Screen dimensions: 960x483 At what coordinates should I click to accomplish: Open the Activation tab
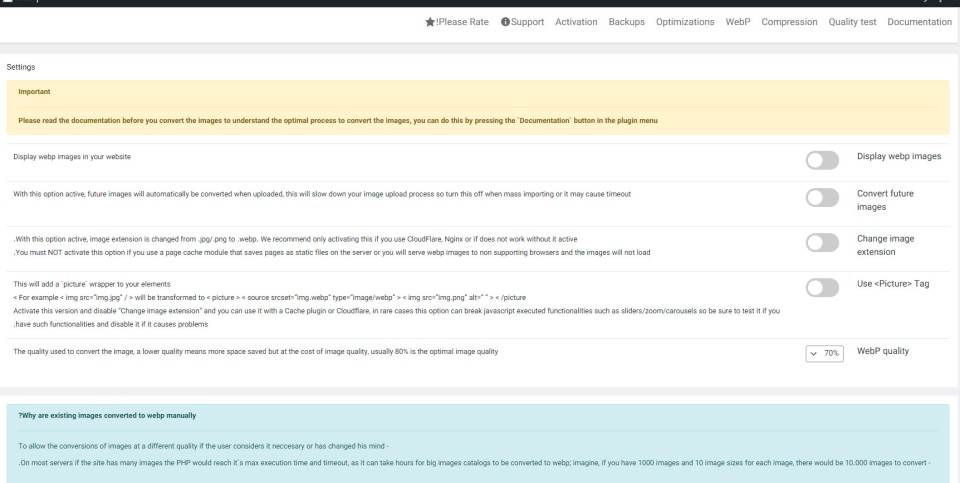click(x=576, y=22)
